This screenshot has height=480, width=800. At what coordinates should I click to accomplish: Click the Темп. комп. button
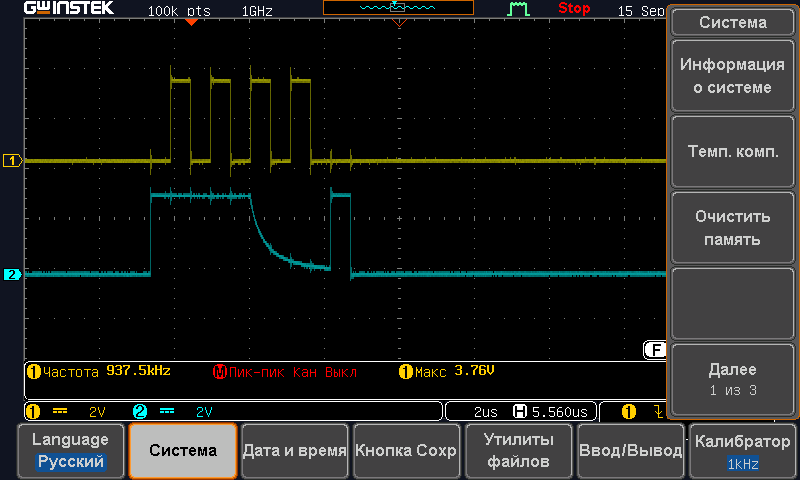(733, 151)
